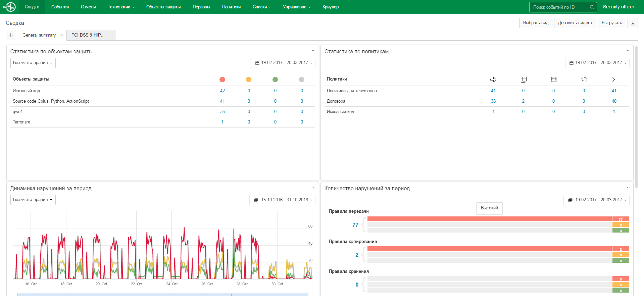Open the События menu
The height and width of the screenshot is (303, 644).
click(60, 7)
